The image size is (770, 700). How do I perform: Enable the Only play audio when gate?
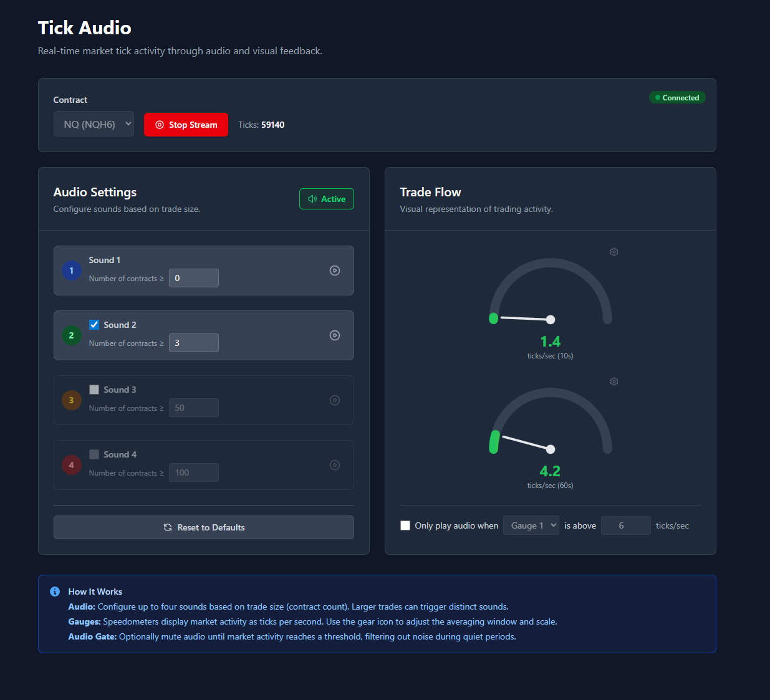[x=405, y=525]
